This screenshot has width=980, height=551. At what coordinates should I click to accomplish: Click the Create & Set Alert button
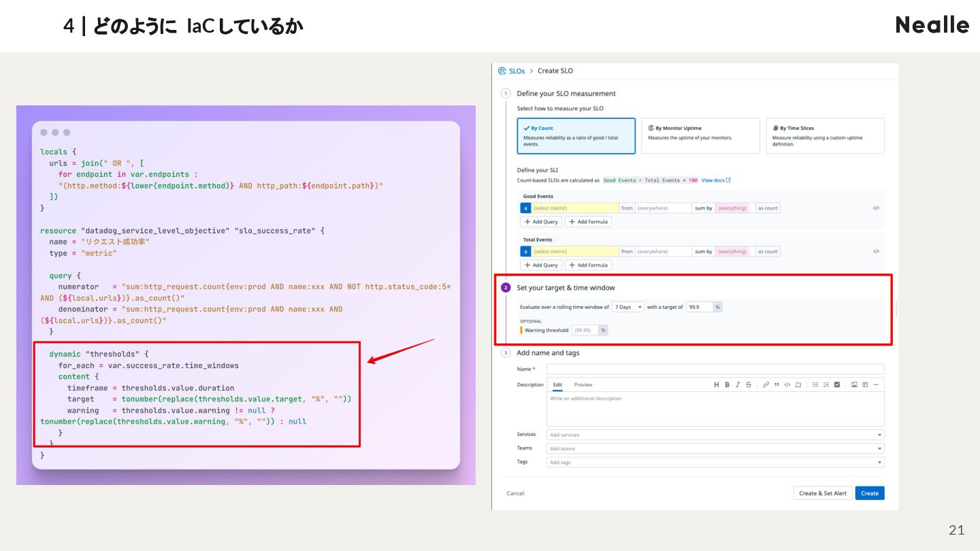(x=823, y=493)
